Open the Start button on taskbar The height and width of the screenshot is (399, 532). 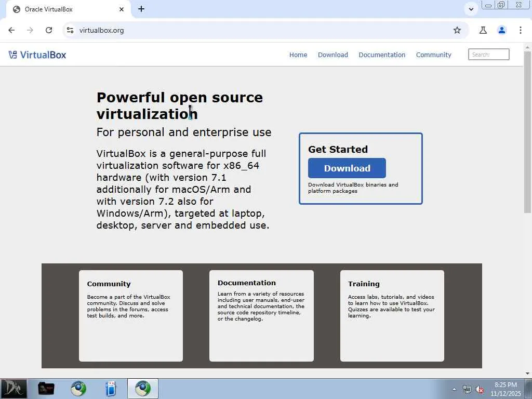pyautogui.click(x=13, y=389)
